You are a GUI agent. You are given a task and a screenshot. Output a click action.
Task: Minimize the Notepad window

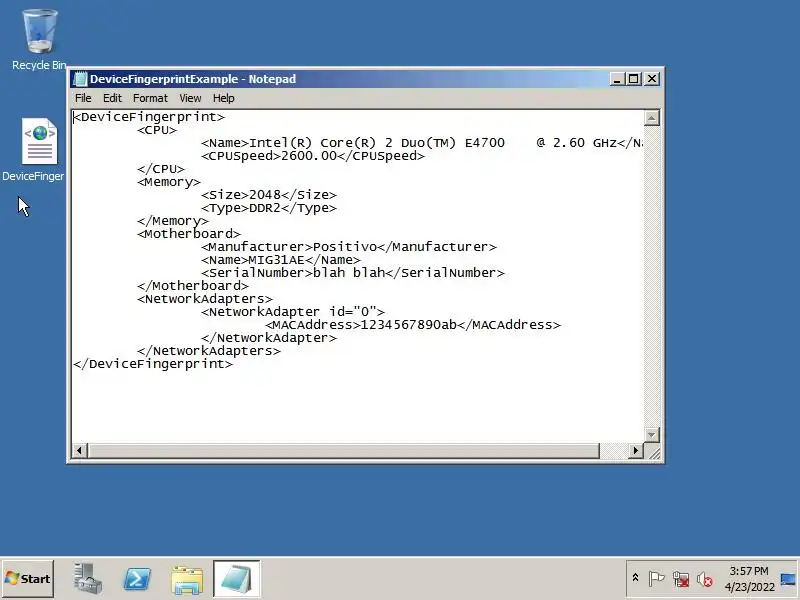(x=616, y=79)
